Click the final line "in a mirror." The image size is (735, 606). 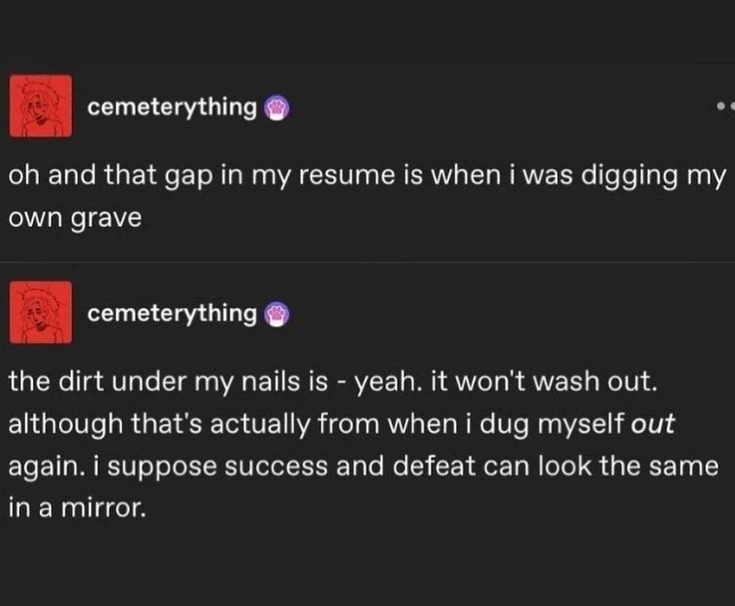[78, 508]
